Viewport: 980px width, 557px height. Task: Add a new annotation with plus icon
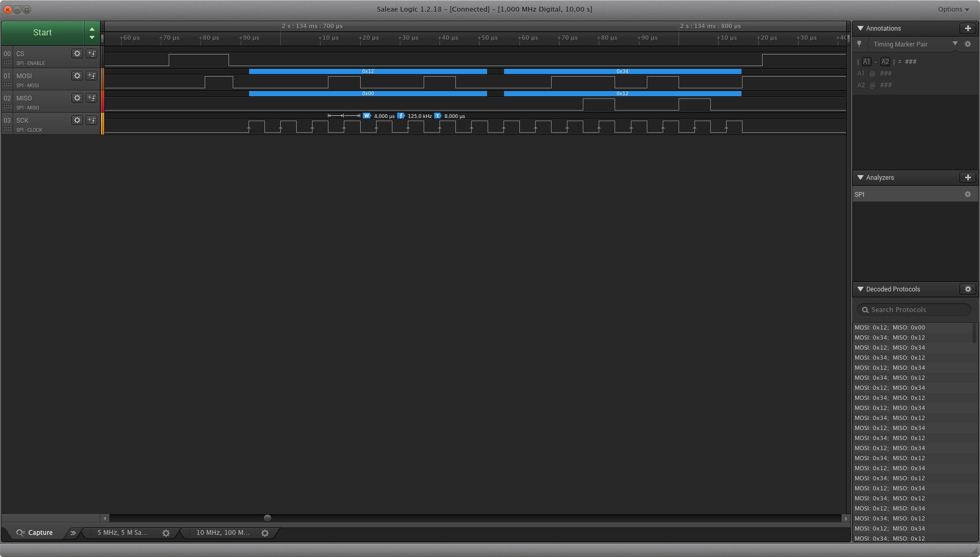[969, 28]
